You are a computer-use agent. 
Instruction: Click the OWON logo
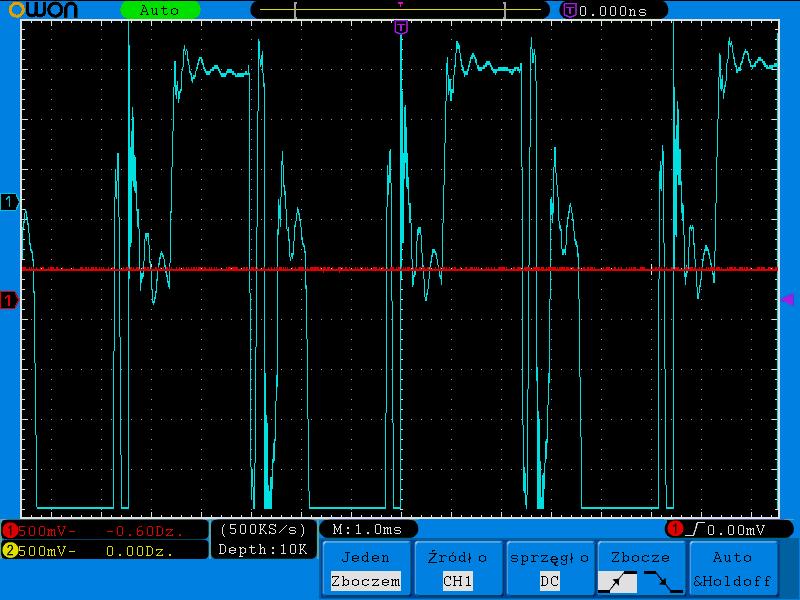(43, 9)
